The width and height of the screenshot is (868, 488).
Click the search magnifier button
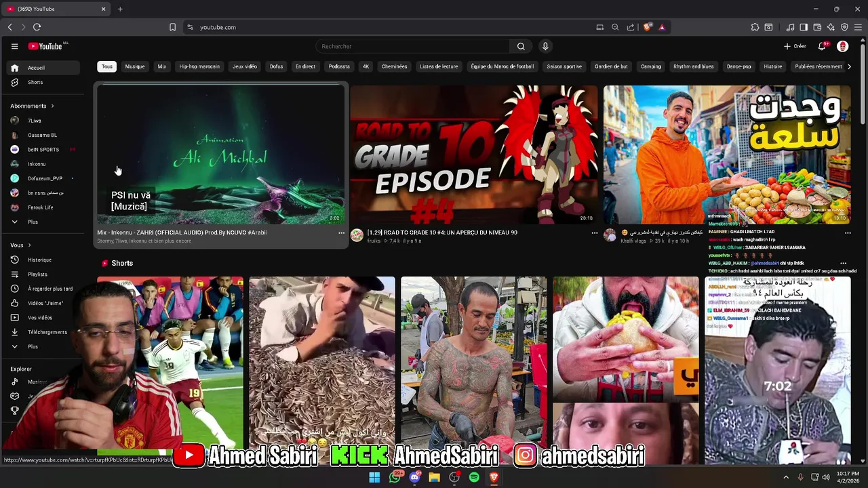[521, 46]
